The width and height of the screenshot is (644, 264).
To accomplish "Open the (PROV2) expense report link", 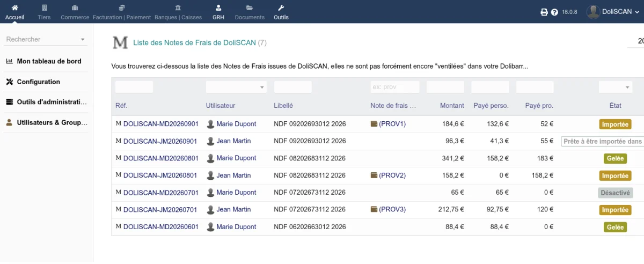I will (392, 175).
